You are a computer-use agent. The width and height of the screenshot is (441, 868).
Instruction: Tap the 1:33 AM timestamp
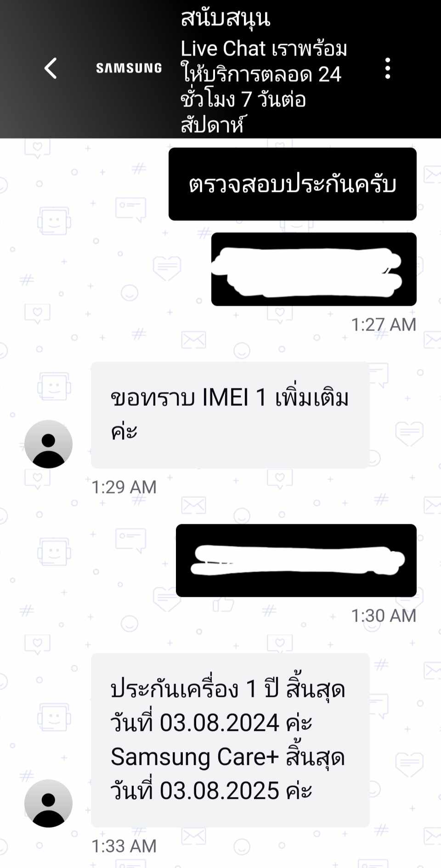(124, 846)
